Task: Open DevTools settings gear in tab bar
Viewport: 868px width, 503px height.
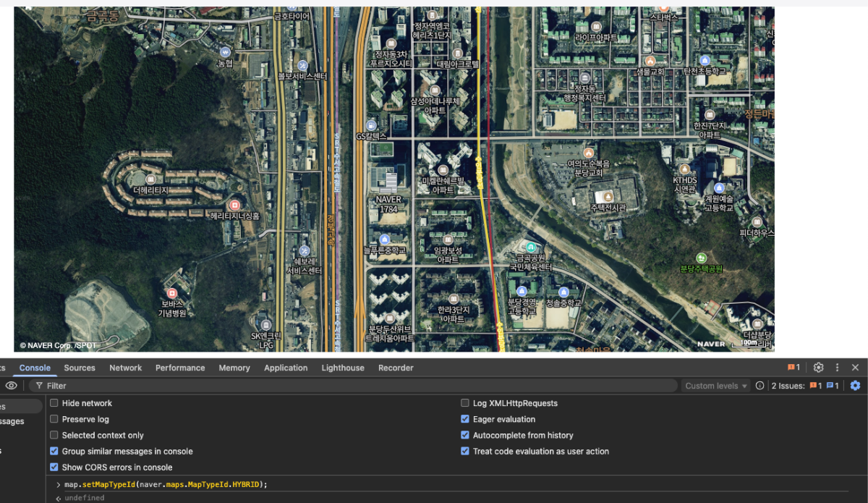Action: coord(818,368)
